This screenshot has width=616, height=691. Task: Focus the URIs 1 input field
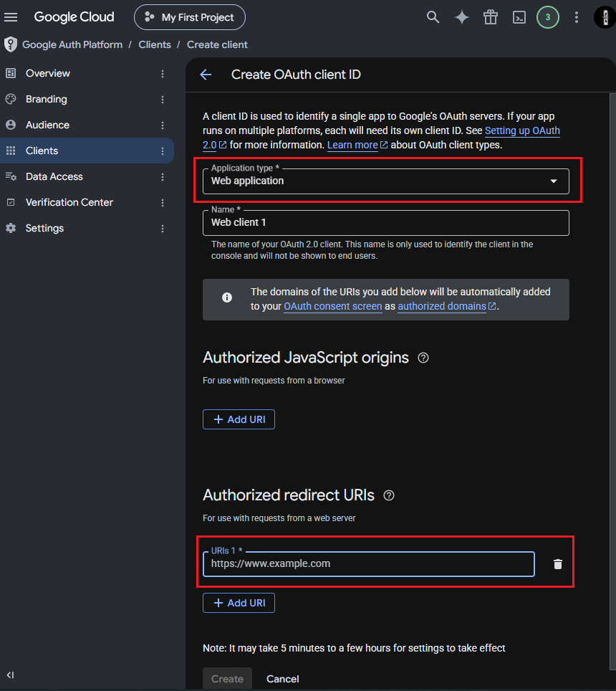pyautogui.click(x=369, y=563)
